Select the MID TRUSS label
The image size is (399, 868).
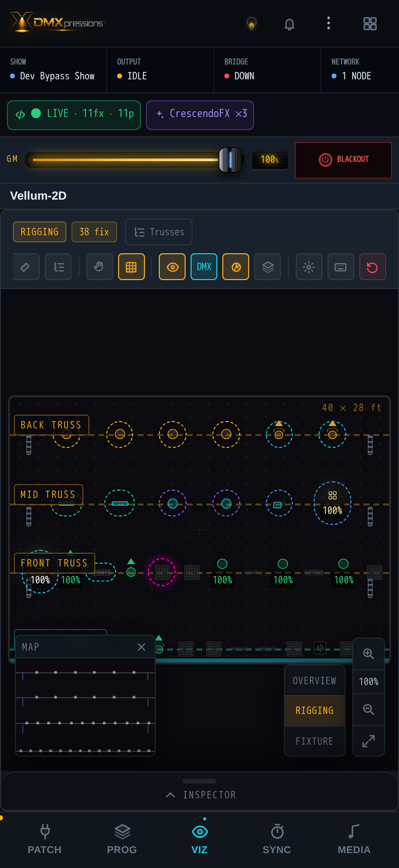click(48, 495)
